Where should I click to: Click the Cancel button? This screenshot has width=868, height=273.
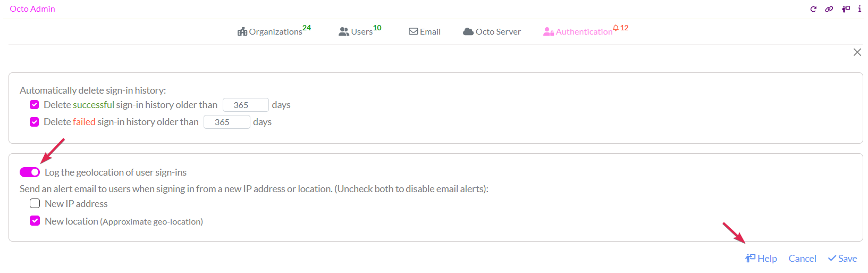pyautogui.click(x=802, y=258)
